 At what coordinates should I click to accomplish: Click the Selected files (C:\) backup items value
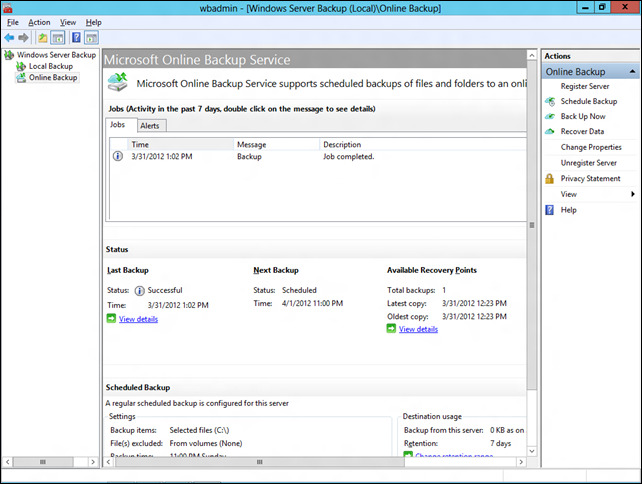click(199, 430)
